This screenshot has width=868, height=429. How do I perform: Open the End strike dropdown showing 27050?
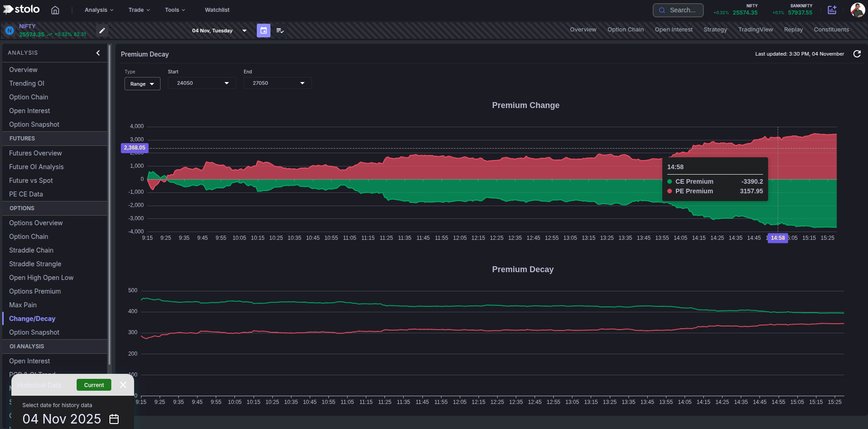pos(277,83)
